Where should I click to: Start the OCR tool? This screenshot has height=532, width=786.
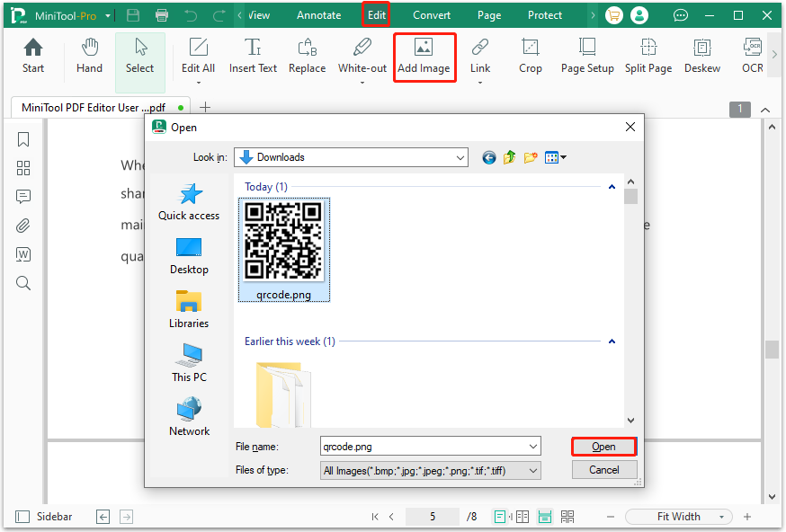click(x=752, y=56)
